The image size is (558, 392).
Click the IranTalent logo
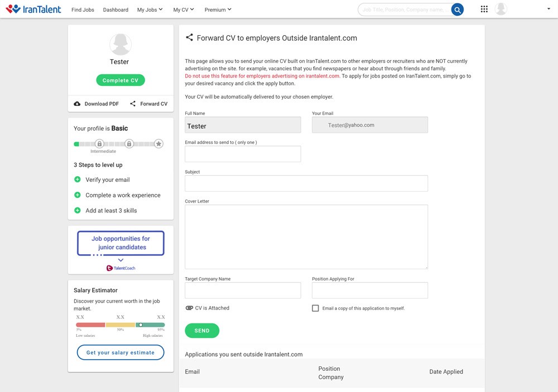tap(33, 9)
